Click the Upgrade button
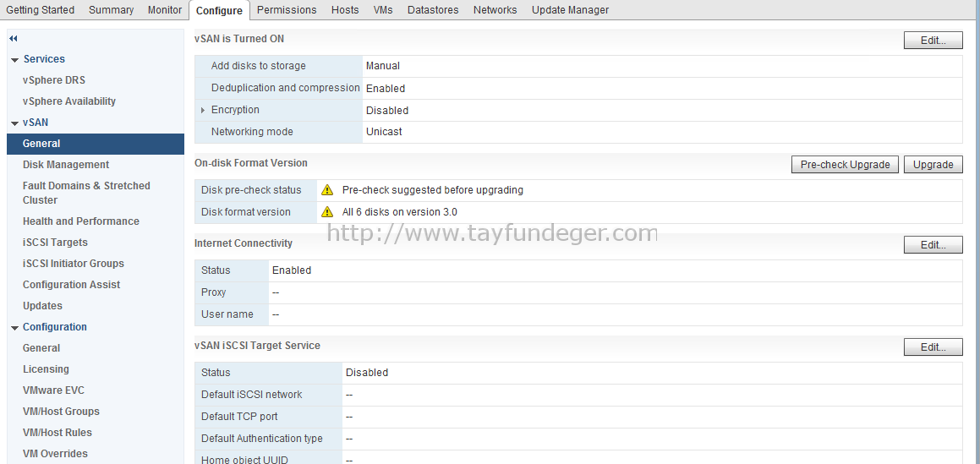 pos(933,164)
